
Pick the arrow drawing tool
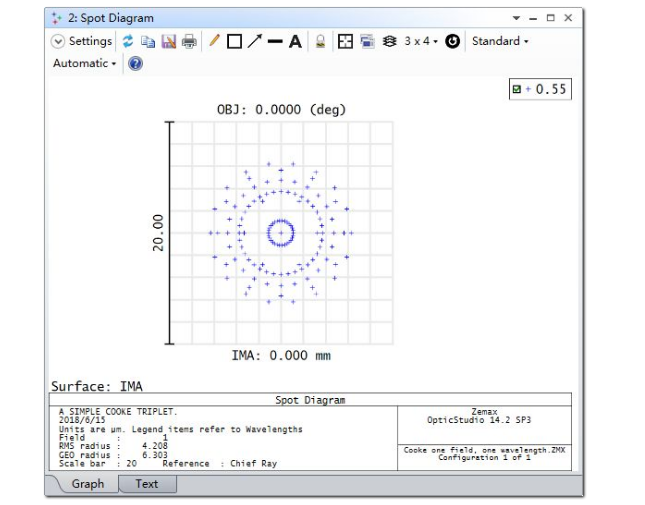coord(255,41)
